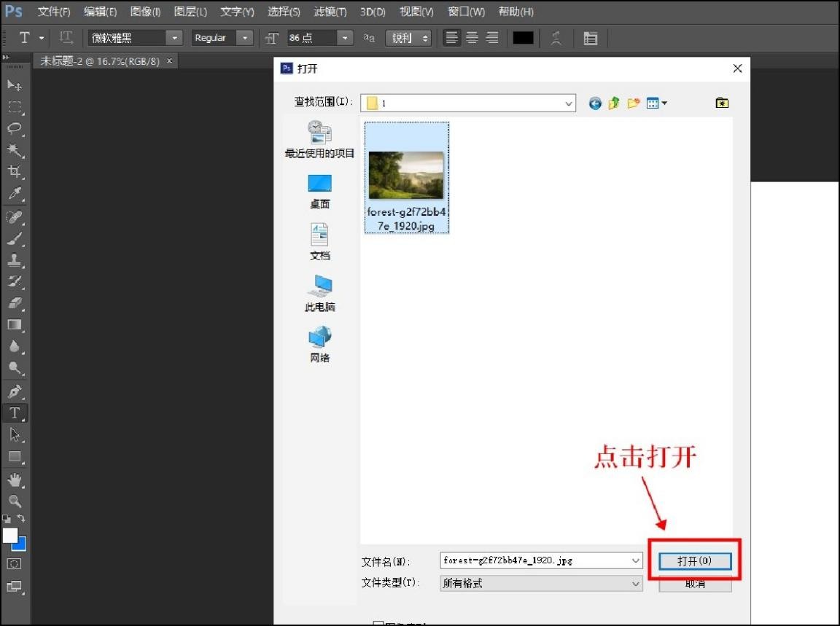The image size is (840, 626).
Task: Select the Zoom tool
Action: pyautogui.click(x=15, y=501)
